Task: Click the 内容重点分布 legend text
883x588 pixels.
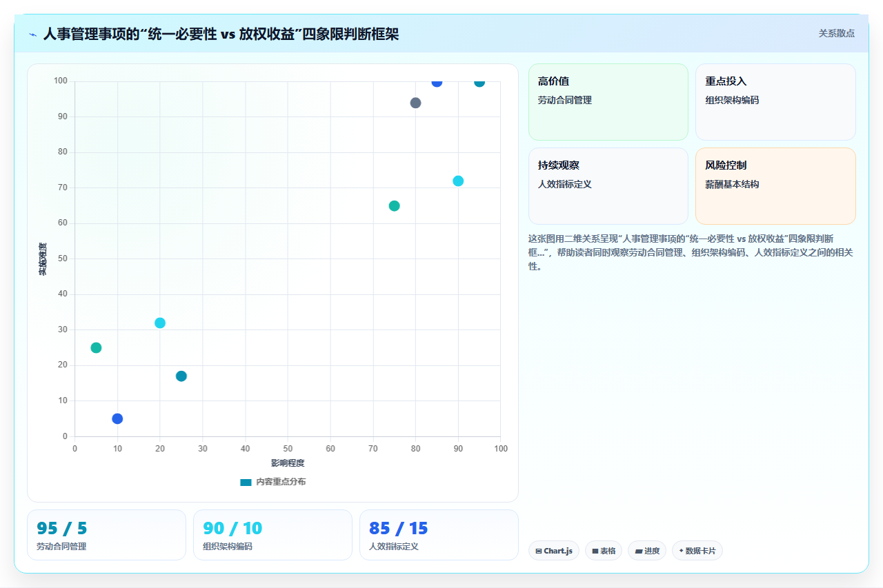Action: pos(281,482)
